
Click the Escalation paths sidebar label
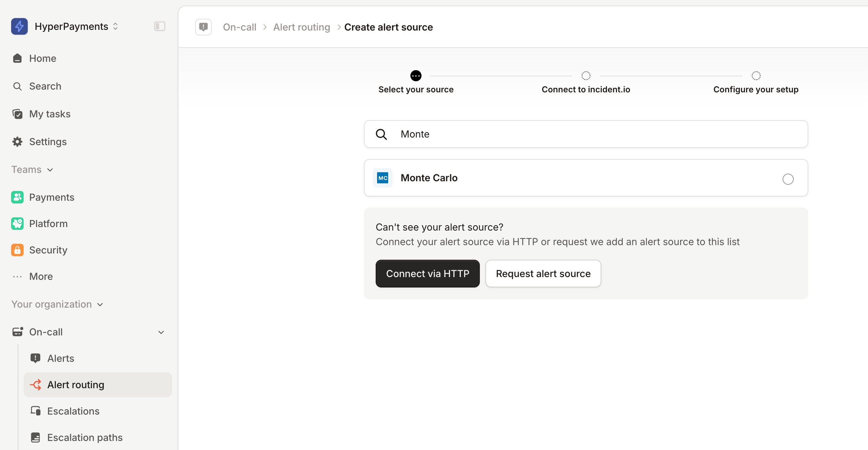[85, 437]
